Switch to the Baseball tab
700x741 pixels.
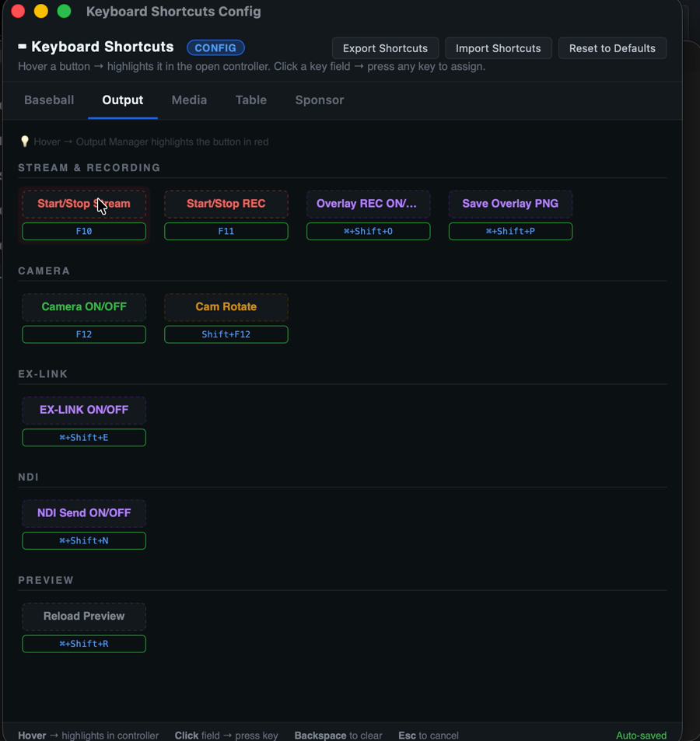(49, 100)
